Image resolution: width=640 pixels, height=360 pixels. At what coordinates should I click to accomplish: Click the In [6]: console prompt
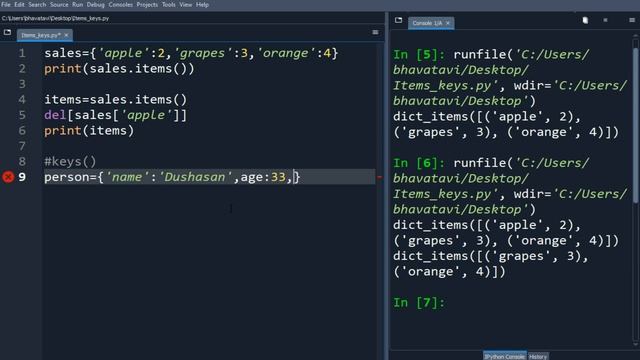tap(419, 163)
